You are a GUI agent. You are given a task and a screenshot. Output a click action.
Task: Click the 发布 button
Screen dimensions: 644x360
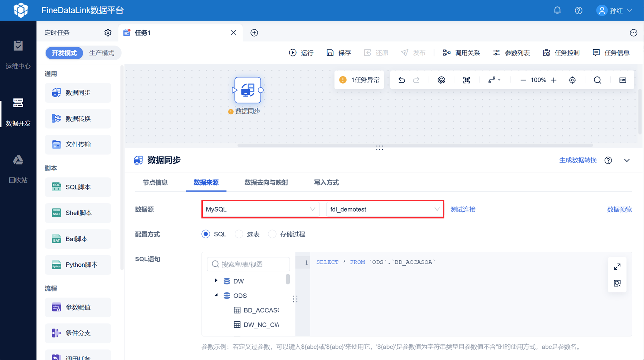413,53
